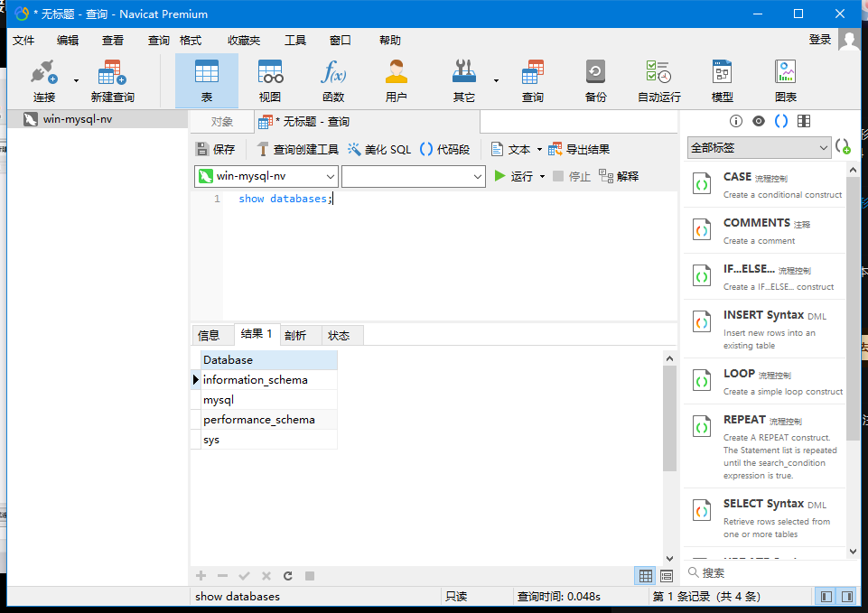Viewport: 868px width, 613px height.
Task: Select the 表 (Table) toolbar icon
Action: [207, 80]
